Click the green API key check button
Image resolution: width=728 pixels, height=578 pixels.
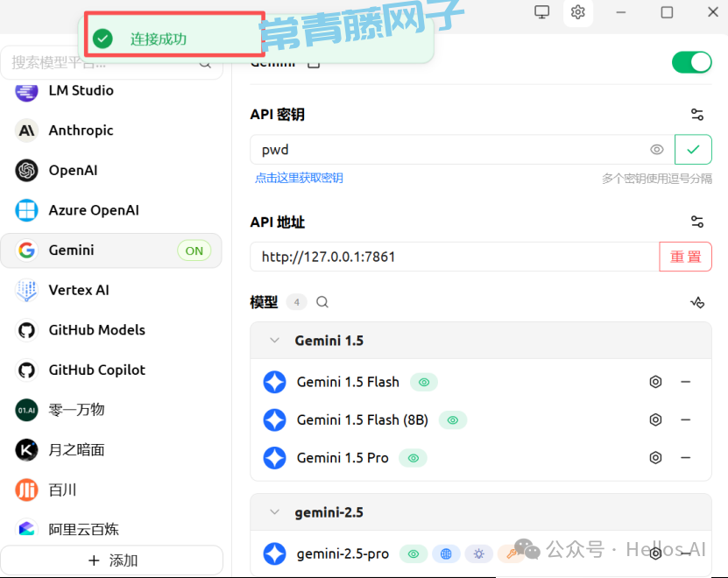click(693, 150)
